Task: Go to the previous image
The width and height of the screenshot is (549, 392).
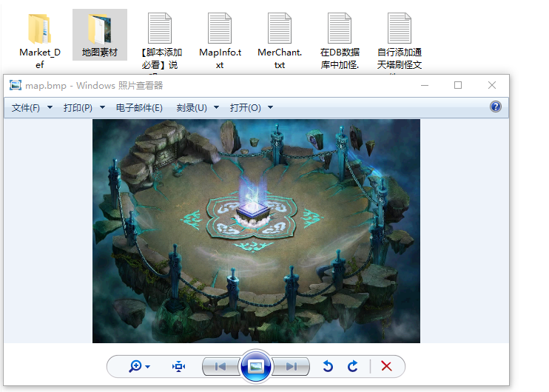Action: [x=221, y=366]
